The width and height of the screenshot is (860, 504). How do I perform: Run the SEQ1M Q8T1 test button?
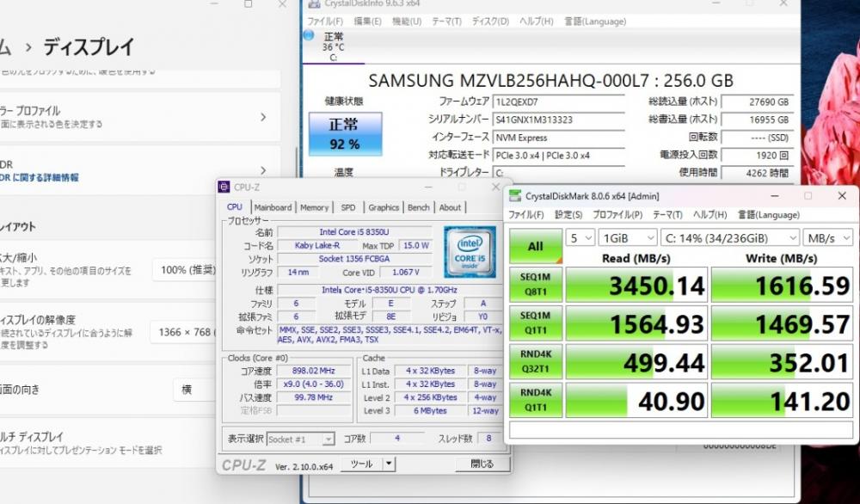536,285
